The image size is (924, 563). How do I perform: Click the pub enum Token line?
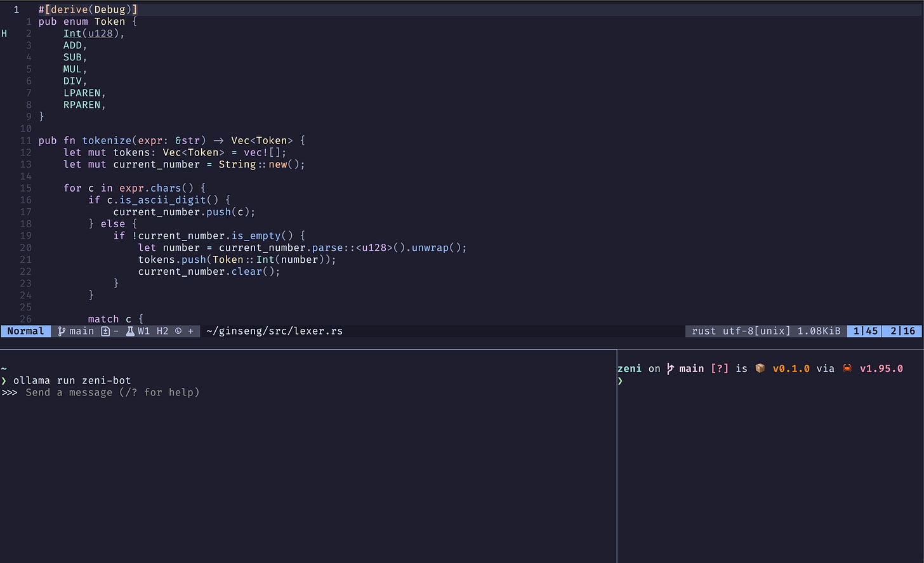coord(88,22)
